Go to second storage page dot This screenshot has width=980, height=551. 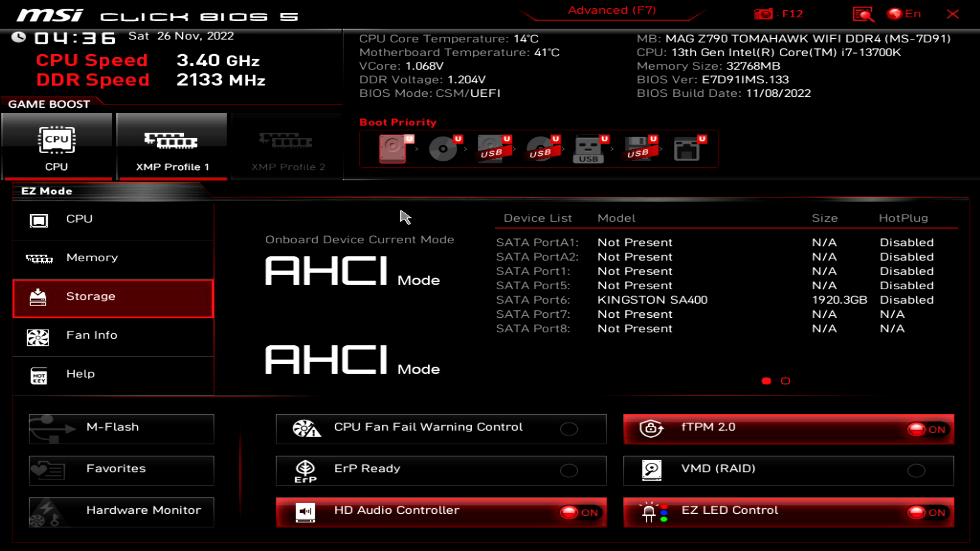tap(786, 381)
